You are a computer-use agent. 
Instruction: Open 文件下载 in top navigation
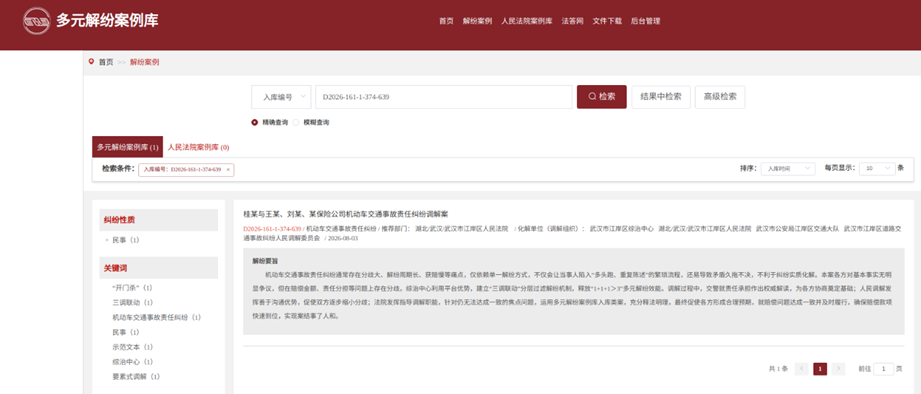607,21
